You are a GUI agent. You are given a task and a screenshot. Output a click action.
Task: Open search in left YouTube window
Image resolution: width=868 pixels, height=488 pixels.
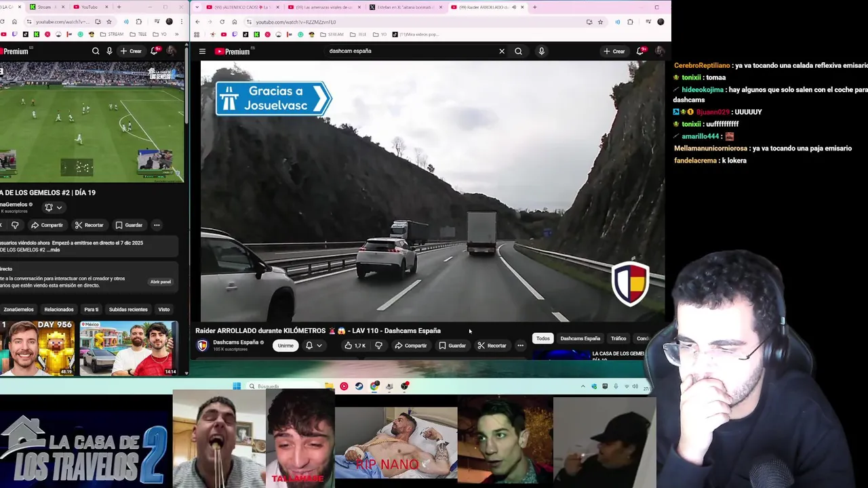96,51
